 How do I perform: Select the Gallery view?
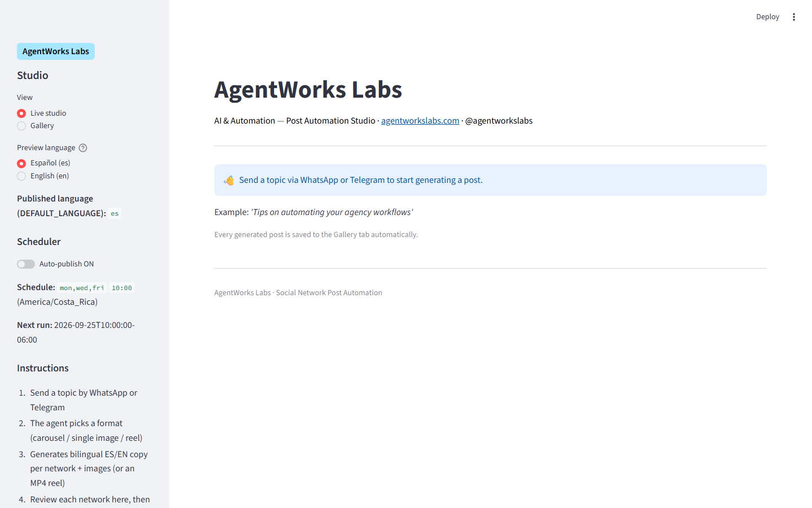36,126
